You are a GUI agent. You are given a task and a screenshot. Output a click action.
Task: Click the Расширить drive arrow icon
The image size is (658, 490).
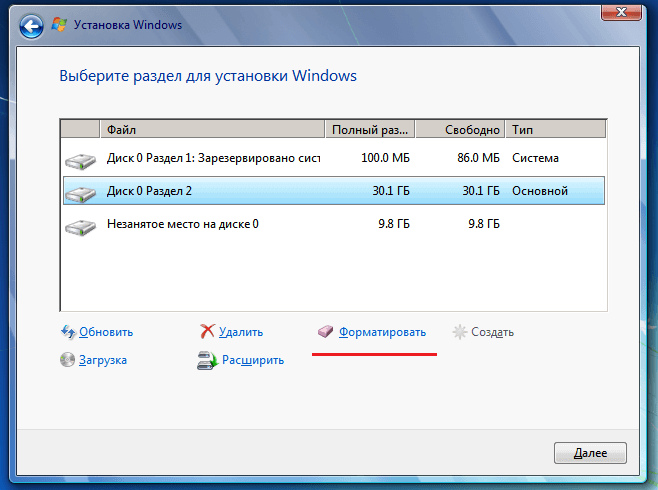pos(208,360)
